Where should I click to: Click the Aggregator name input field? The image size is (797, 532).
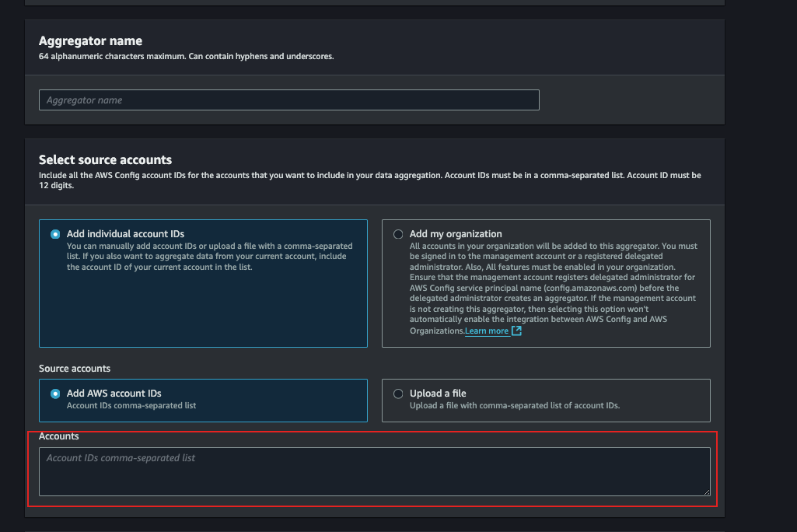(x=288, y=100)
